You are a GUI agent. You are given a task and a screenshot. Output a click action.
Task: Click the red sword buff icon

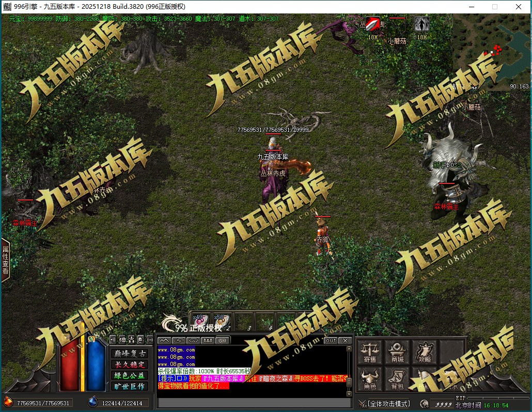click(x=372, y=24)
